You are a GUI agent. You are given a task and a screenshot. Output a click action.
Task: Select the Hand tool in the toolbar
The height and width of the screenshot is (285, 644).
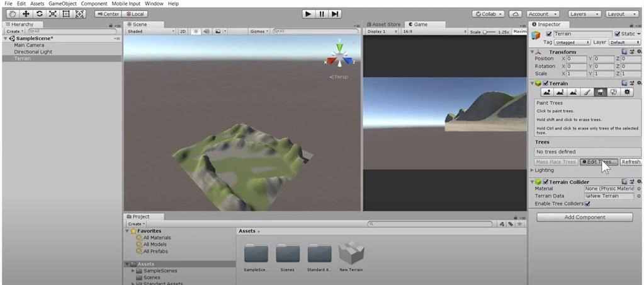coord(13,14)
